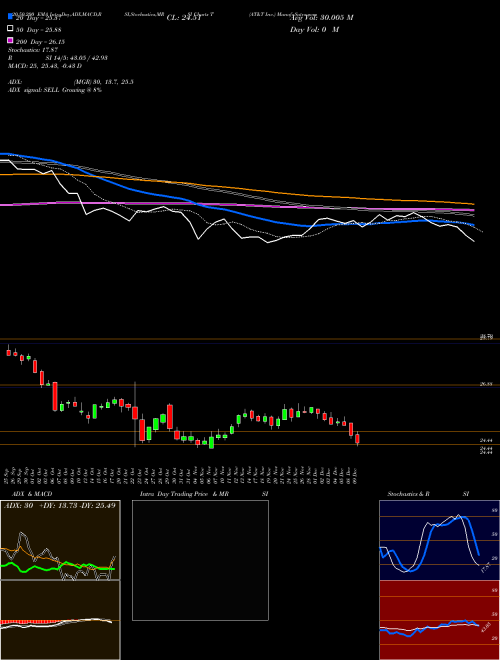Viewport: 500px width, 660px height.
Task: Click the 'ADX & MACD' panel title
Action: click(32, 494)
